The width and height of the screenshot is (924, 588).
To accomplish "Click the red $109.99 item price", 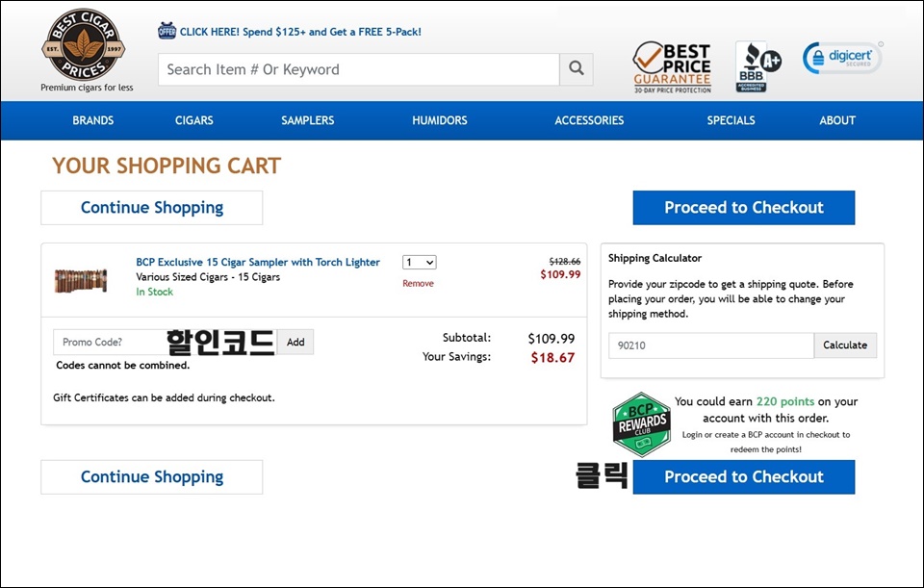I will [560, 274].
